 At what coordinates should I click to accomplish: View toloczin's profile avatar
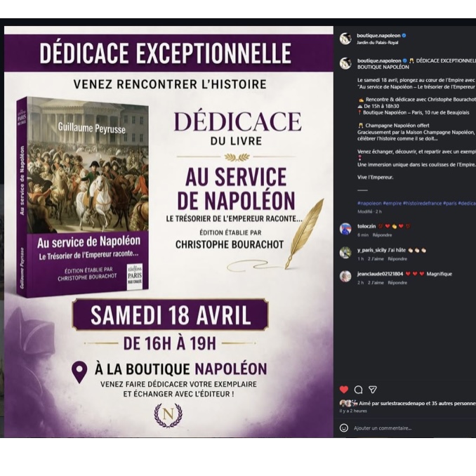click(x=345, y=229)
